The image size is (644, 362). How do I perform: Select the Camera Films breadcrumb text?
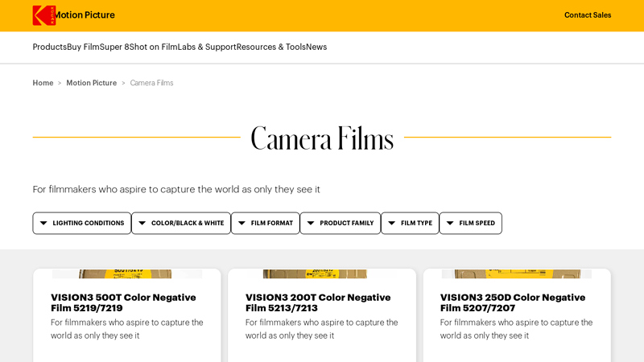pyautogui.click(x=151, y=83)
